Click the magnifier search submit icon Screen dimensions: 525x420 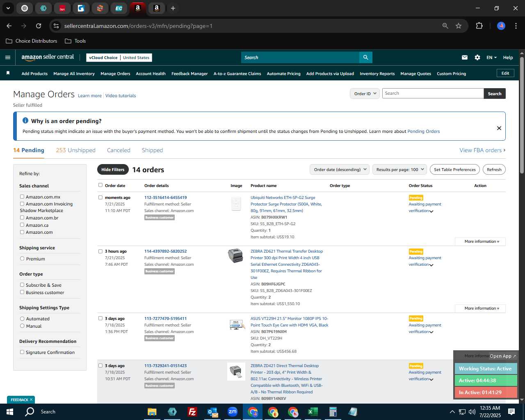pyautogui.click(x=365, y=57)
